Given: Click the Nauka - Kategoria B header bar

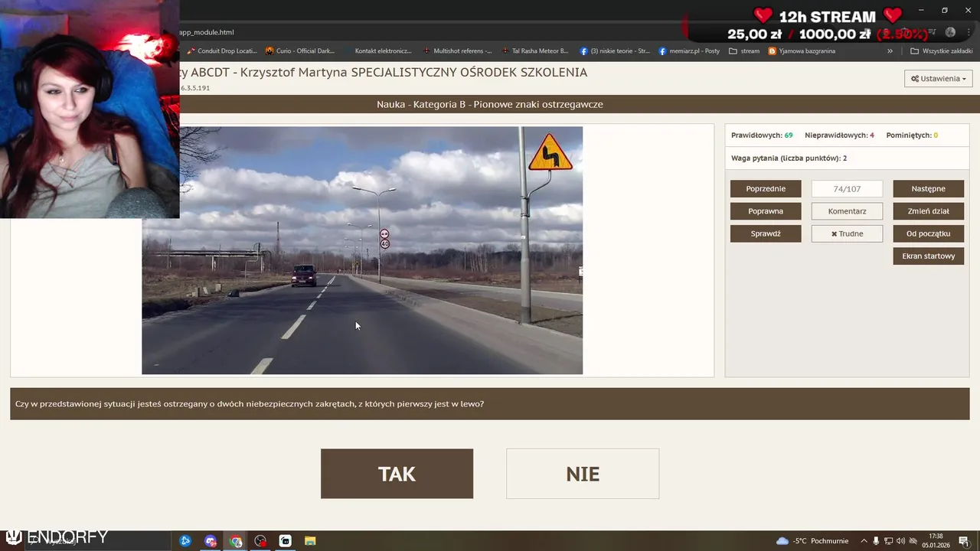Looking at the screenshot, I should click(x=490, y=104).
